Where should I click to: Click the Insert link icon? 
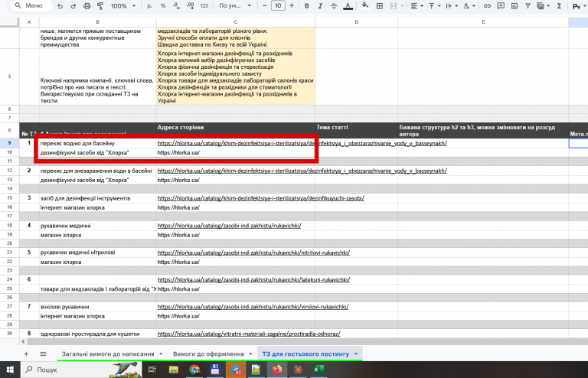(487, 6)
